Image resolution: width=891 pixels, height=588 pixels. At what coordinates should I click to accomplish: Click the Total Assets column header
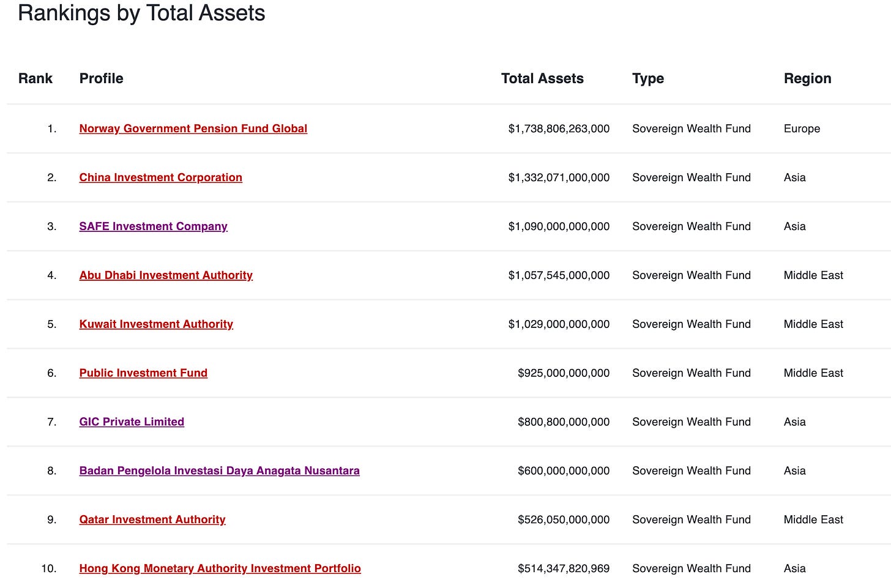click(x=542, y=78)
